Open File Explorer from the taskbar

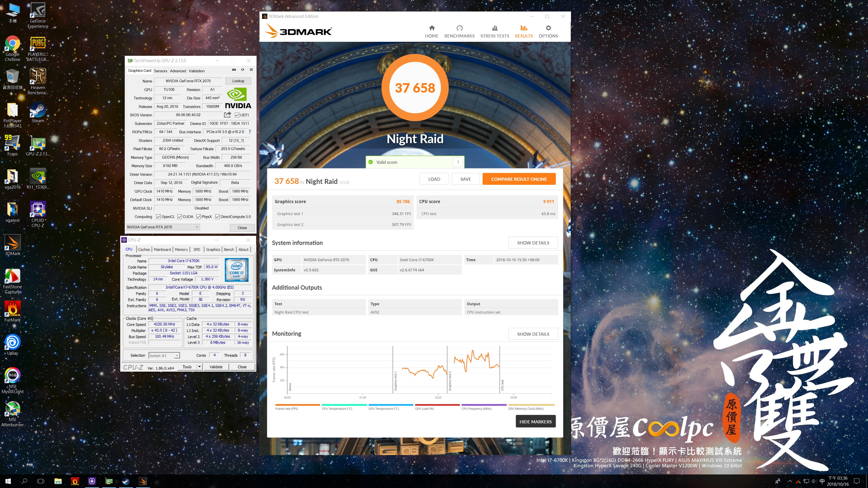58,481
